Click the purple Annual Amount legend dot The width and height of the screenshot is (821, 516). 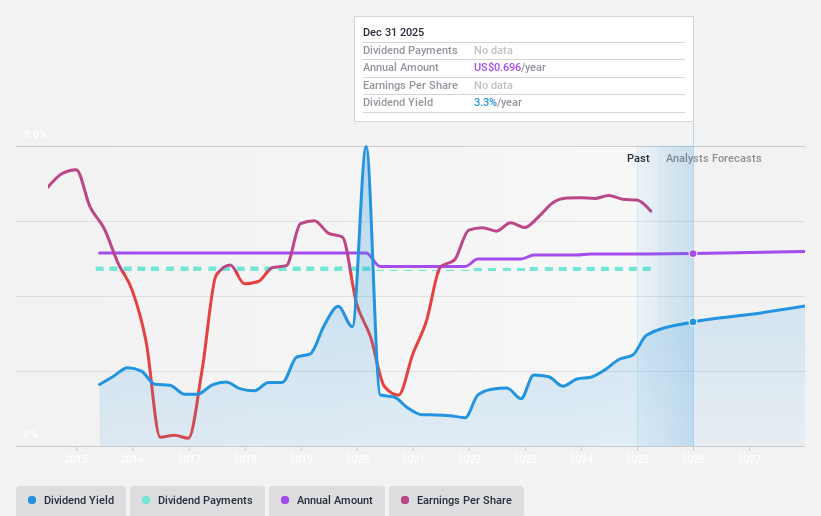(285, 500)
